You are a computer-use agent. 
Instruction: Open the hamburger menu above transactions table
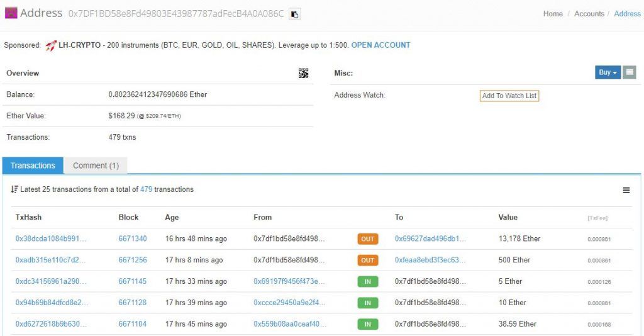point(626,190)
